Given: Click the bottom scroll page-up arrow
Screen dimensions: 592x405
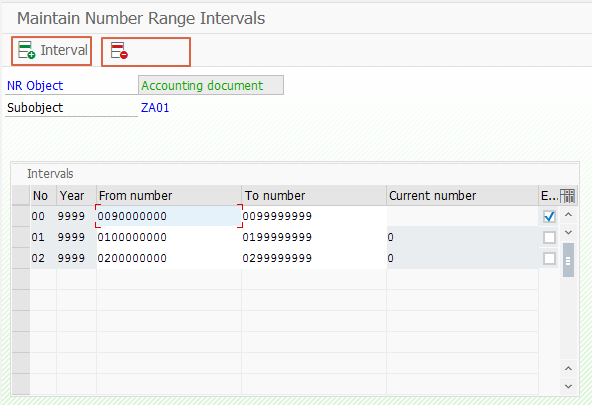Looking at the screenshot, I should click(x=568, y=368).
